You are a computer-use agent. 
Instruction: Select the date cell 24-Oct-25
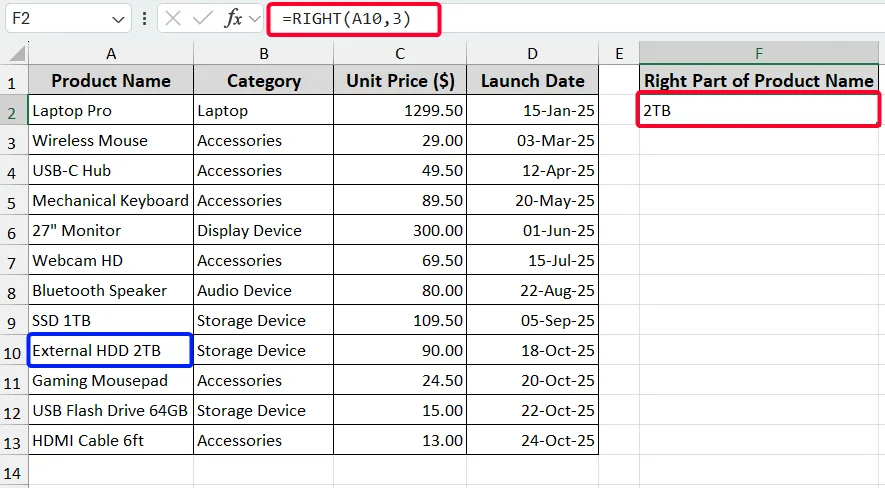[x=532, y=439]
